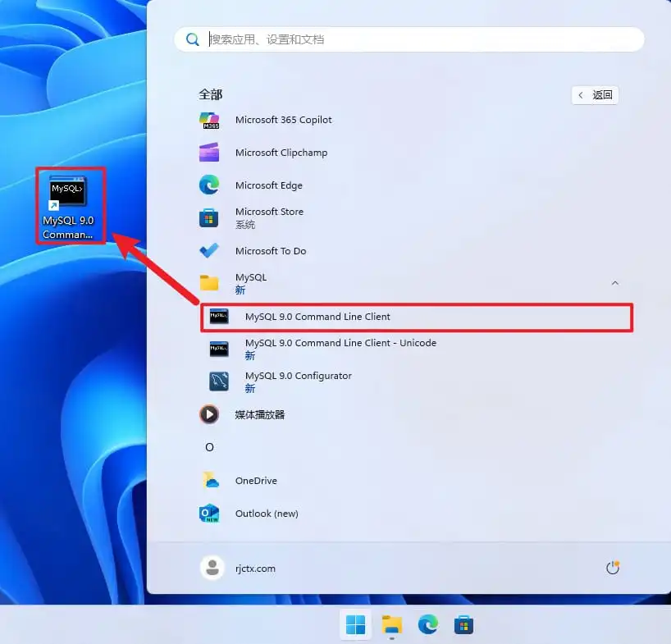671x644 pixels.
Task: Open the Microsoft Store icon in app list
Action: click(x=209, y=217)
